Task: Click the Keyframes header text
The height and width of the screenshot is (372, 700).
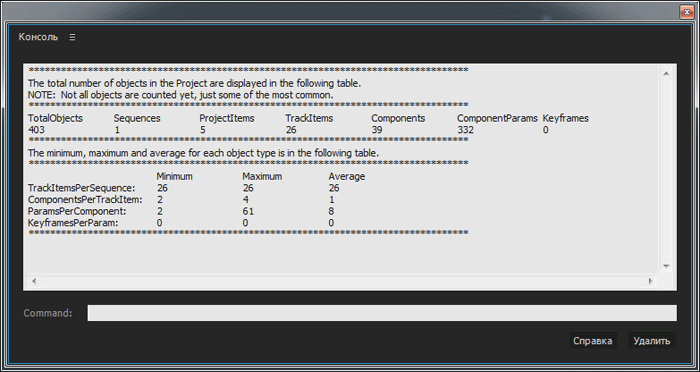Action: (x=566, y=118)
